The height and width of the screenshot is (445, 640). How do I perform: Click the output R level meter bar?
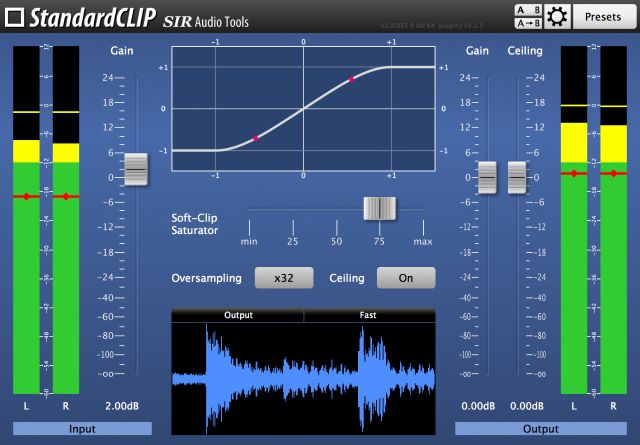(613, 220)
